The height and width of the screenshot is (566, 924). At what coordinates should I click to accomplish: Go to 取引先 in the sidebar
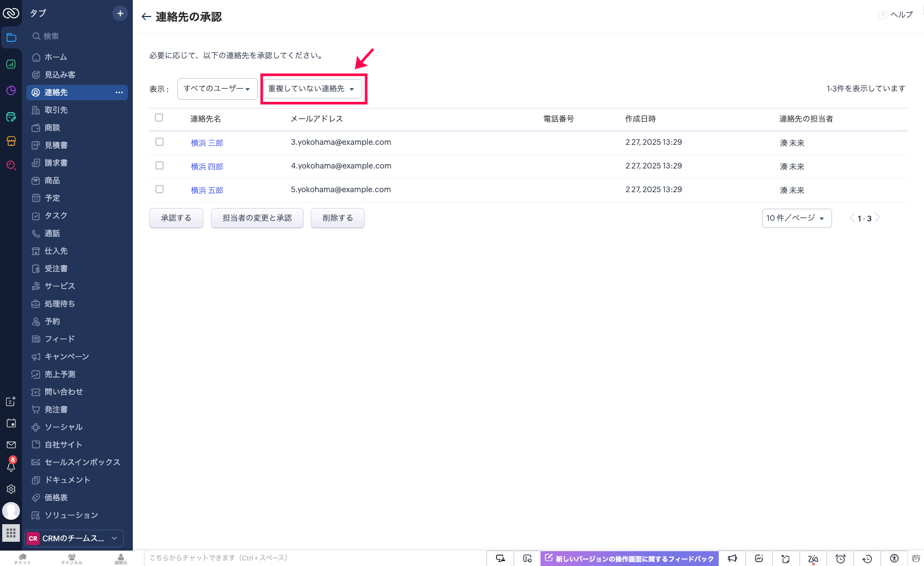pyautogui.click(x=56, y=110)
